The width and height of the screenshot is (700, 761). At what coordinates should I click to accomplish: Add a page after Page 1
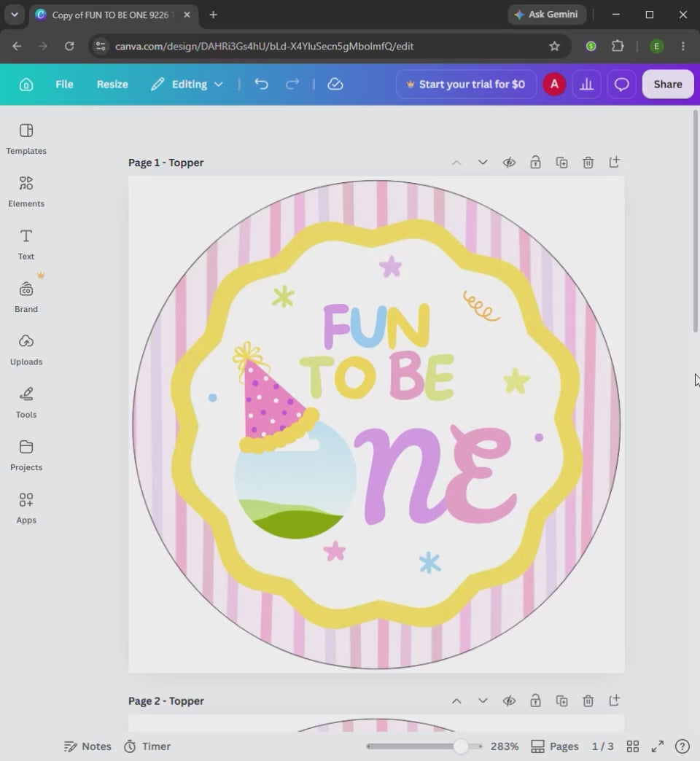point(614,163)
